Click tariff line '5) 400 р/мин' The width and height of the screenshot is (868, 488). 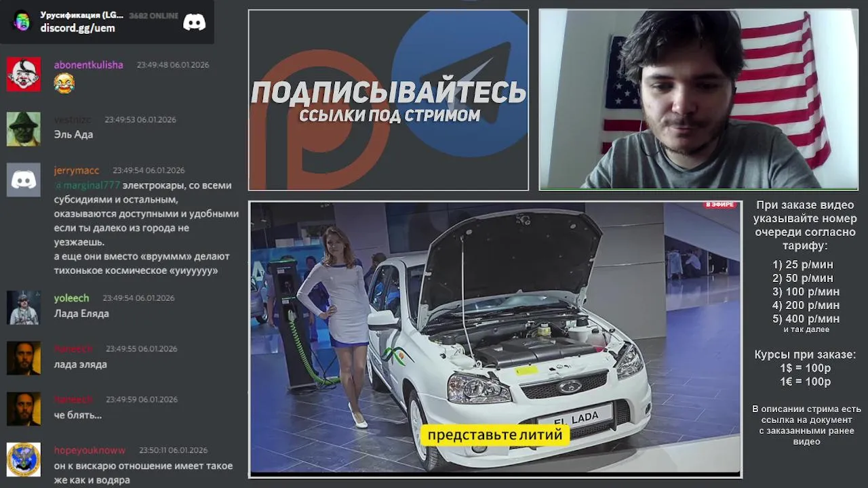coord(806,319)
